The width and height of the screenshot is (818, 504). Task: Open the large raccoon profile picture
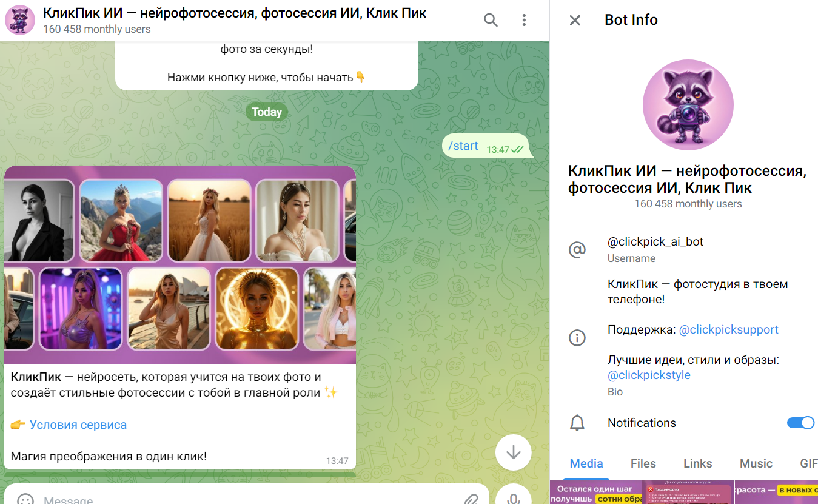[x=688, y=105]
